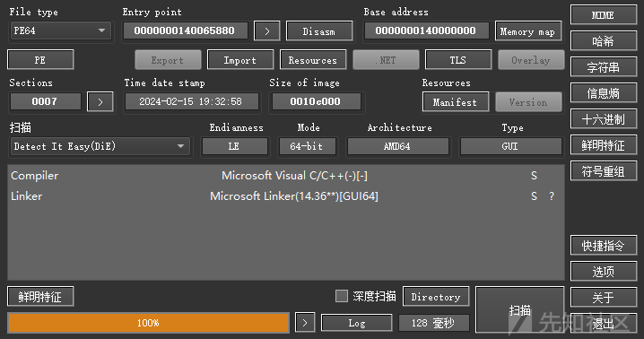Screen dimensions: 644x339
Task: Click the 128 毫秒 scan time button
Action: coord(434,323)
